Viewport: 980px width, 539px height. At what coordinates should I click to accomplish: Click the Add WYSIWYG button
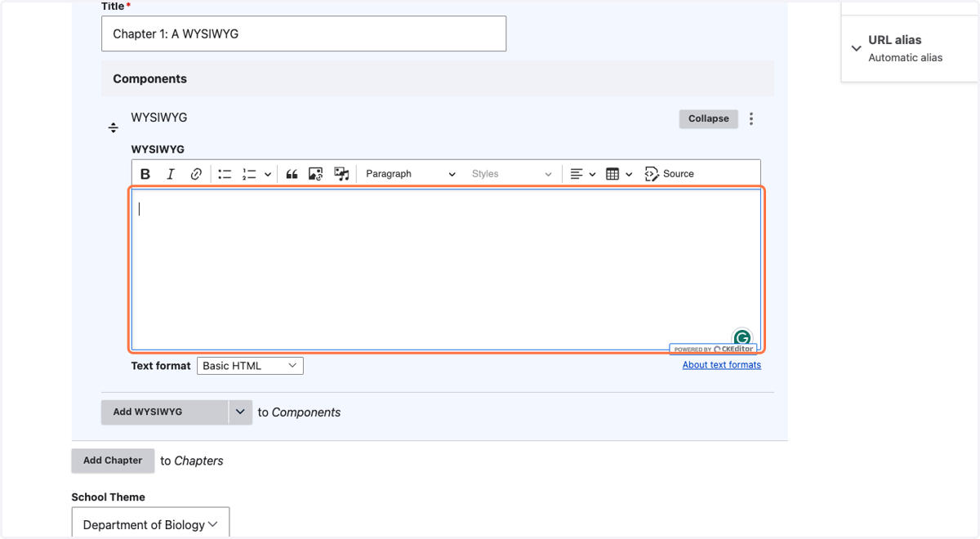(165, 412)
